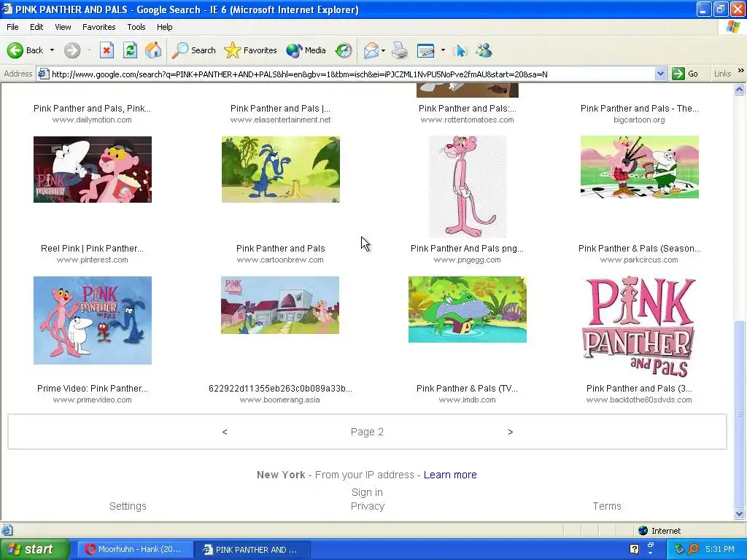Open the imdb crocodile thumbnail
The width and height of the screenshot is (747, 560).
click(468, 309)
